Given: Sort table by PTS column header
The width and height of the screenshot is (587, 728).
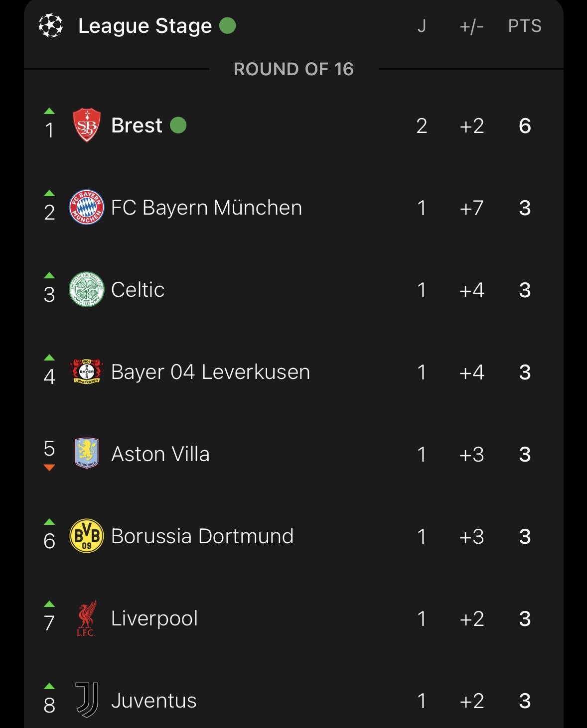Looking at the screenshot, I should point(525,26).
